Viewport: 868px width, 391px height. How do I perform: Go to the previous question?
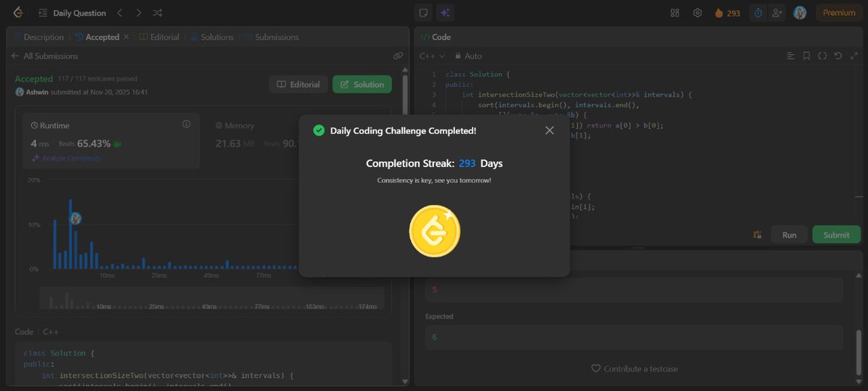click(120, 13)
